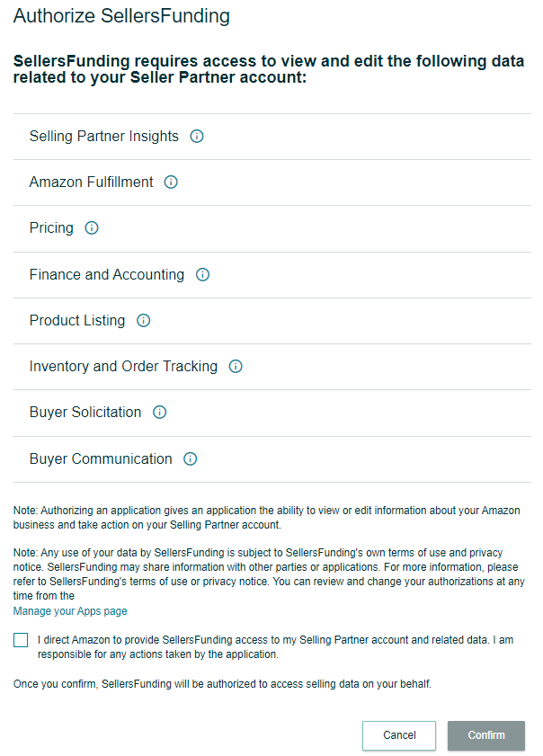Click the Buyer Solicitation info icon
This screenshot has width=543, height=756.
[160, 413]
